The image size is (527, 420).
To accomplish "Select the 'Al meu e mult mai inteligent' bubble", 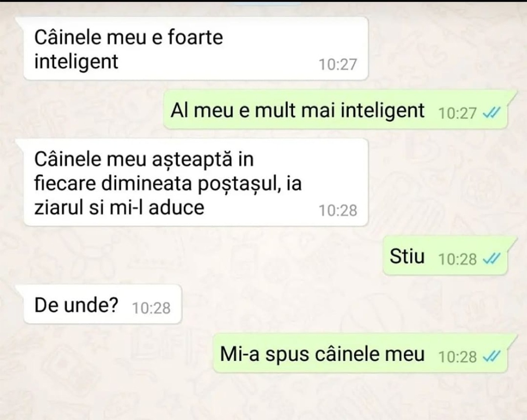I will click(336, 111).
